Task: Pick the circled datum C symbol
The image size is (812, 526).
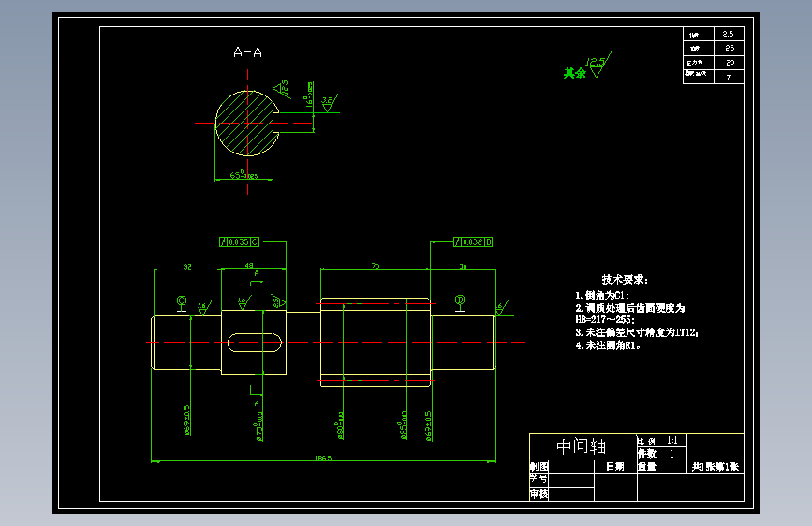Action: click(182, 303)
